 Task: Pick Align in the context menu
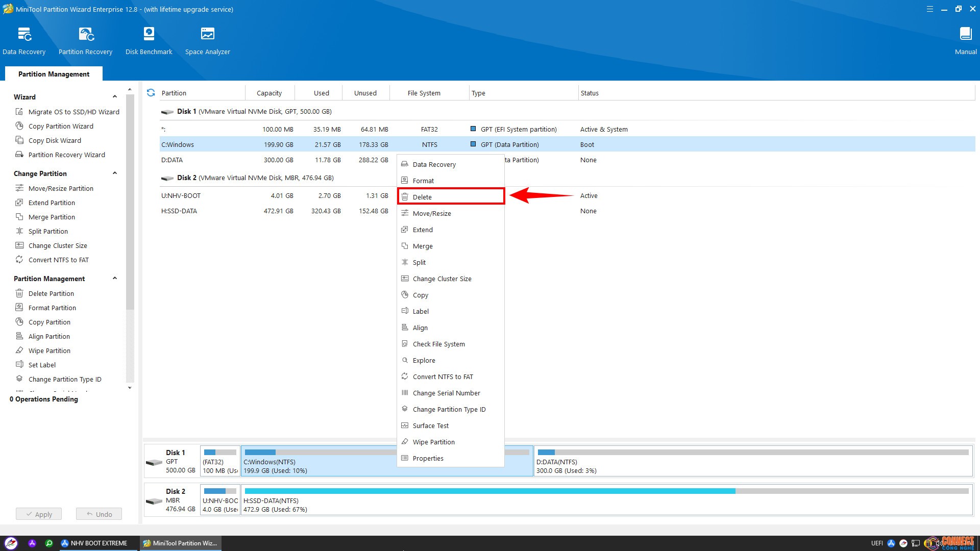coord(451,328)
